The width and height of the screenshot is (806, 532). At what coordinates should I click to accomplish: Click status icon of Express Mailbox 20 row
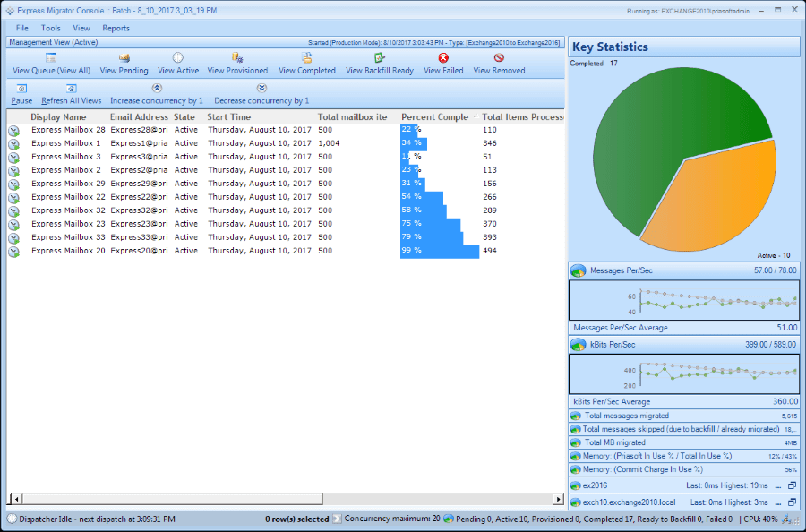(13, 252)
